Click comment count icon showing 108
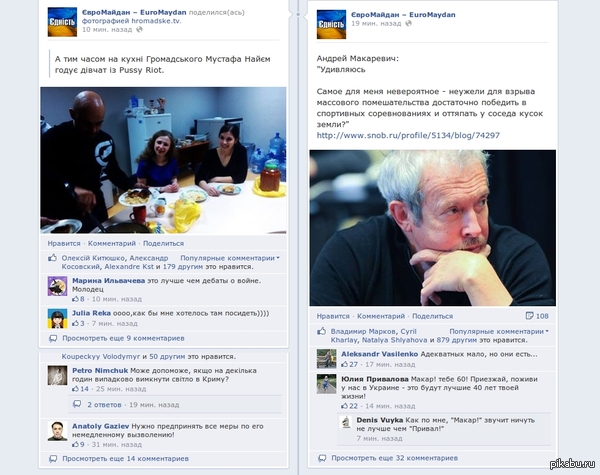600x475 pixels. point(529,316)
